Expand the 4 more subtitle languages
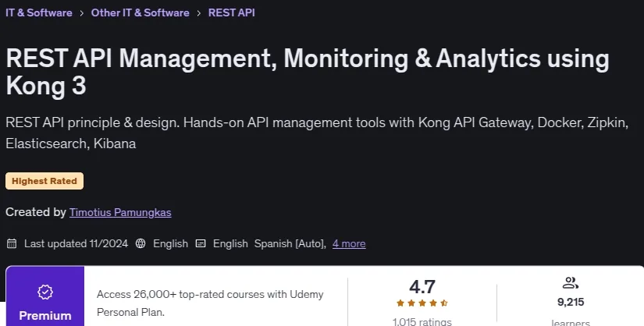 tap(349, 244)
